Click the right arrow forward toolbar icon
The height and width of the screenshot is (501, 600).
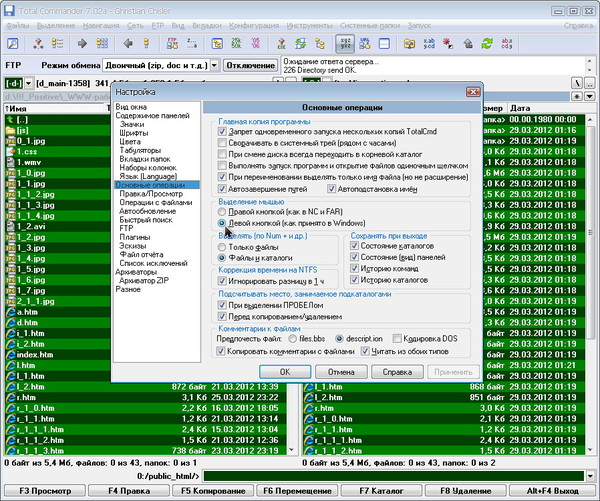pyautogui.click(x=82, y=43)
